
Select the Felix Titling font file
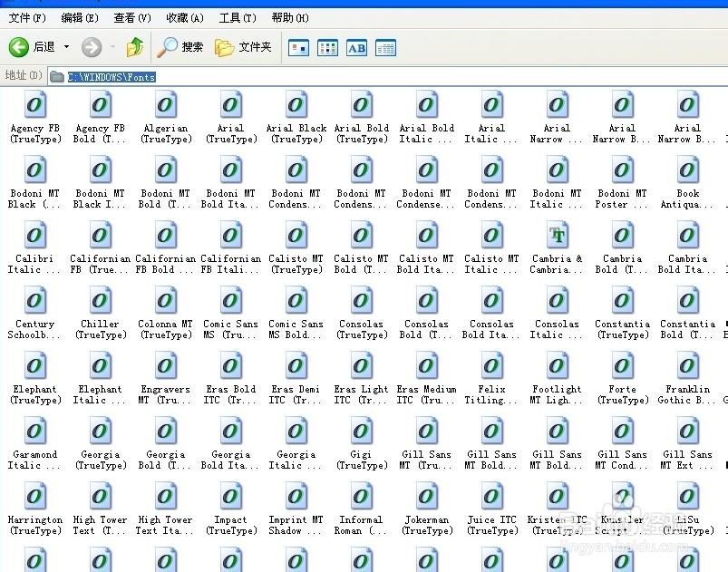coord(491,378)
